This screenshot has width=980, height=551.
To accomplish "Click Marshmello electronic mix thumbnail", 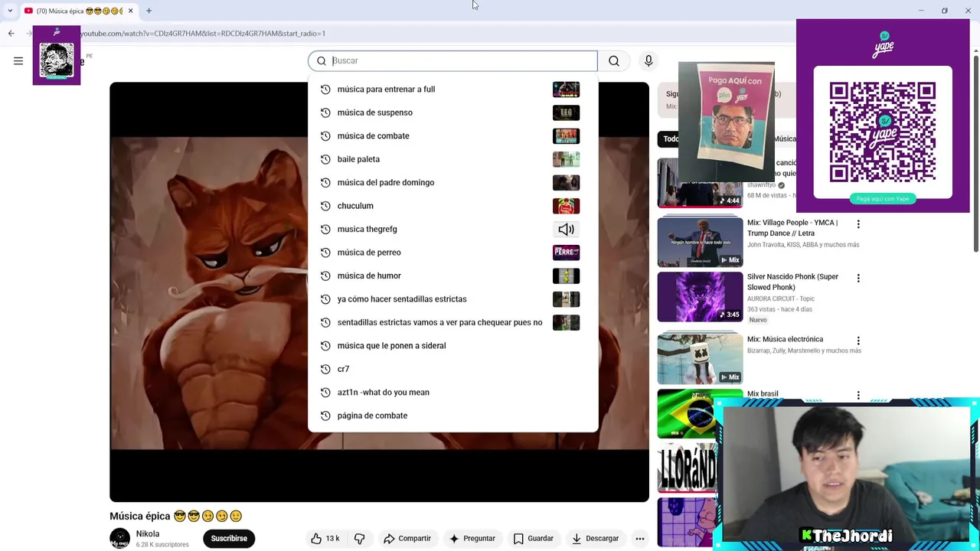I will (700, 358).
